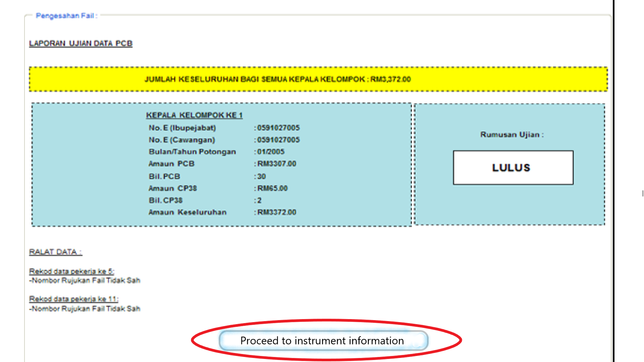
Task: Click the Proceed to instrument information button
Action: coord(323,341)
